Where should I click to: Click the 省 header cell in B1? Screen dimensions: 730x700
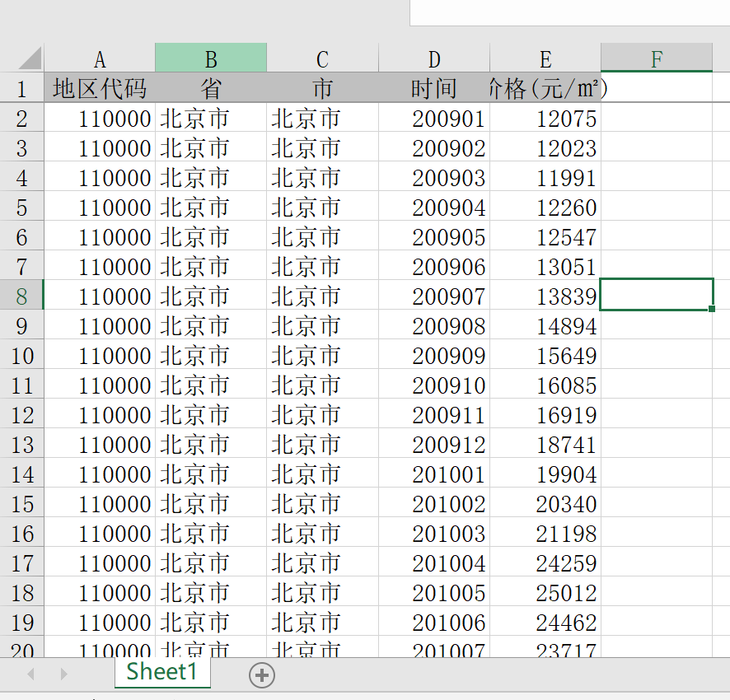point(211,88)
